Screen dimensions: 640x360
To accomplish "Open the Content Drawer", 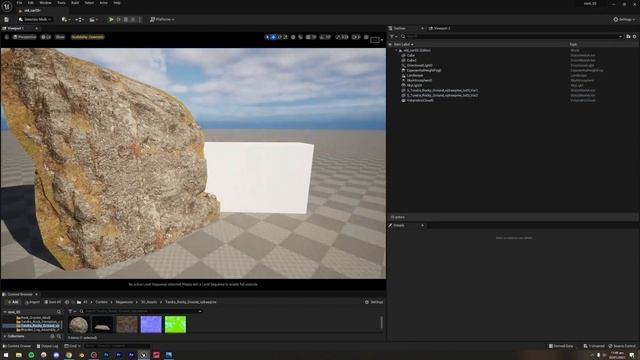I will click(x=17, y=346).
